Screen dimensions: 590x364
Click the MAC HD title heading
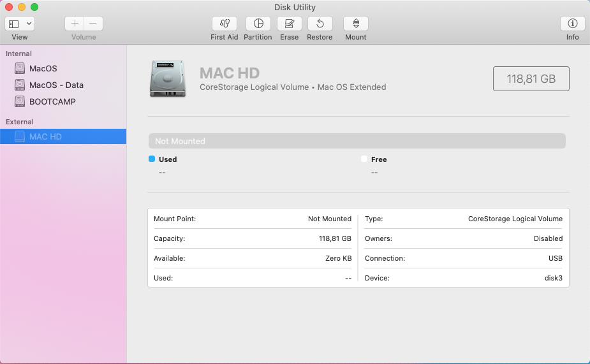(x=230, y=73)
